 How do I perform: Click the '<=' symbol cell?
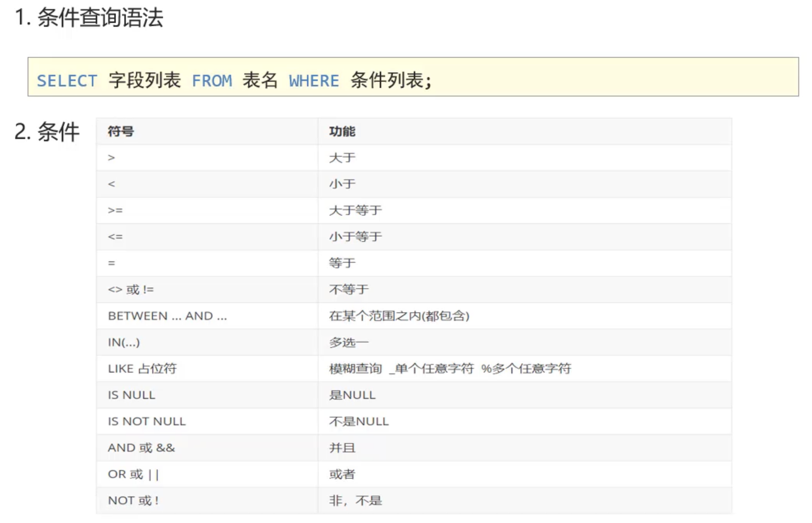tap(207, 237)
